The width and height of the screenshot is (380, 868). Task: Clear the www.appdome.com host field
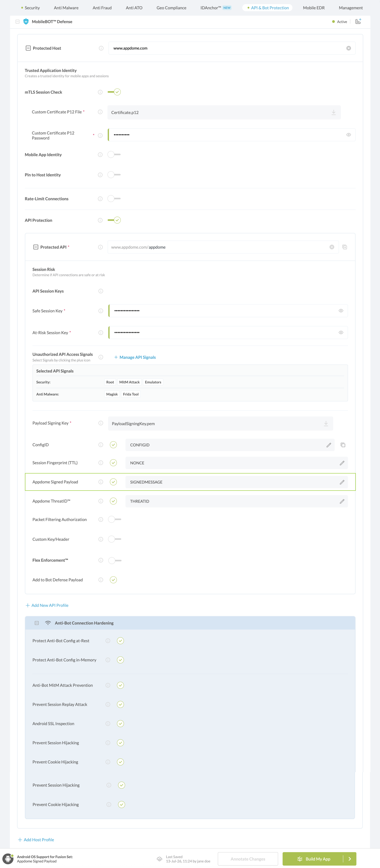coord(349,48)
